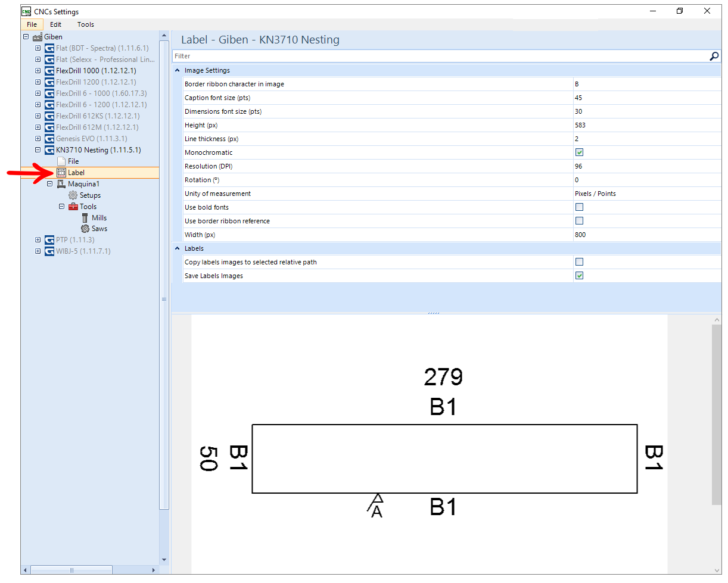Edit Caption font size value 45
728x583 pixels.
(647, 98)
